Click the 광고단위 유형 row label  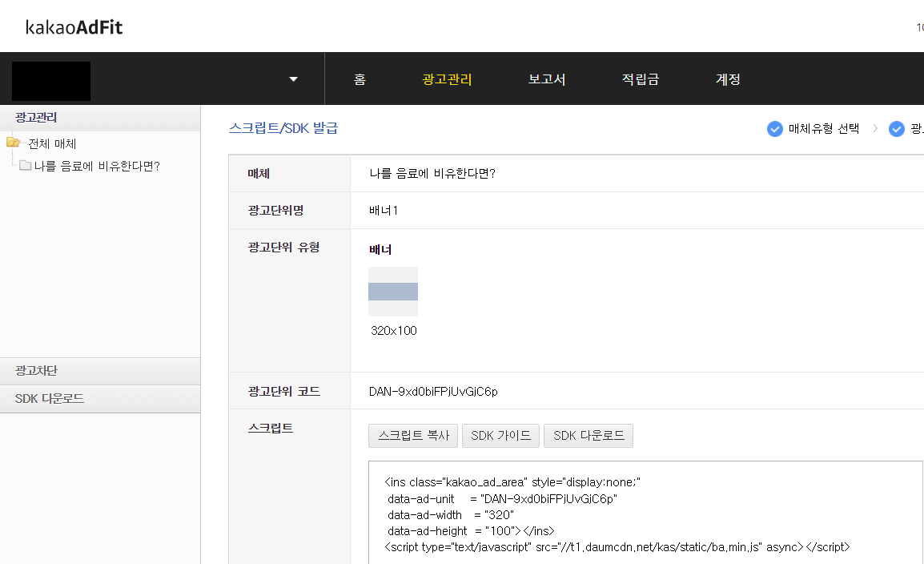click(x=284, y=247)
